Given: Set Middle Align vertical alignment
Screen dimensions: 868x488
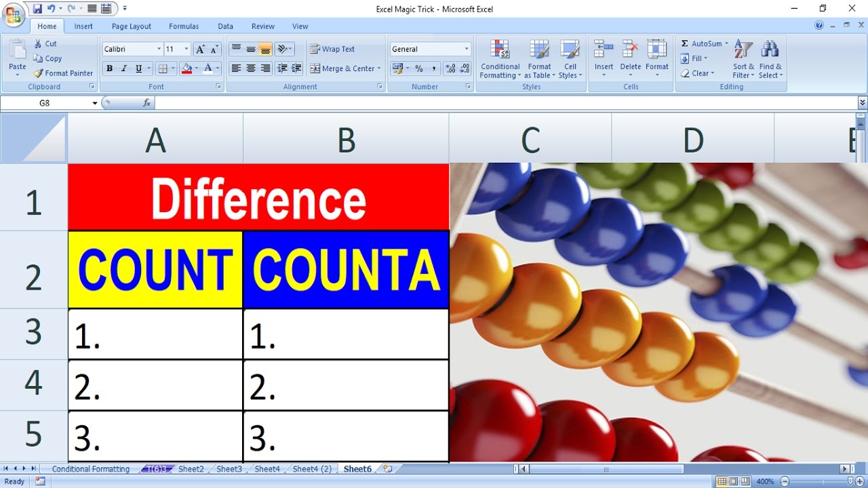Looking at the screenshot, I should click(x=250, y=49).
